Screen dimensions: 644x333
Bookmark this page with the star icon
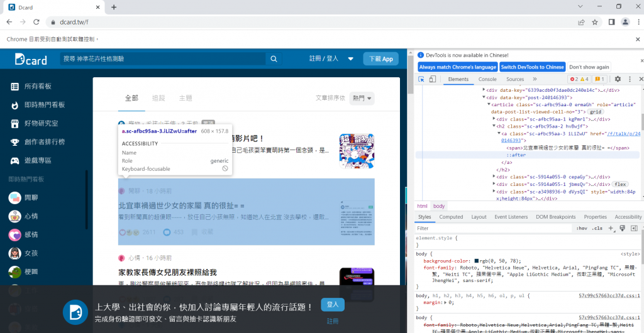point(595,22)
